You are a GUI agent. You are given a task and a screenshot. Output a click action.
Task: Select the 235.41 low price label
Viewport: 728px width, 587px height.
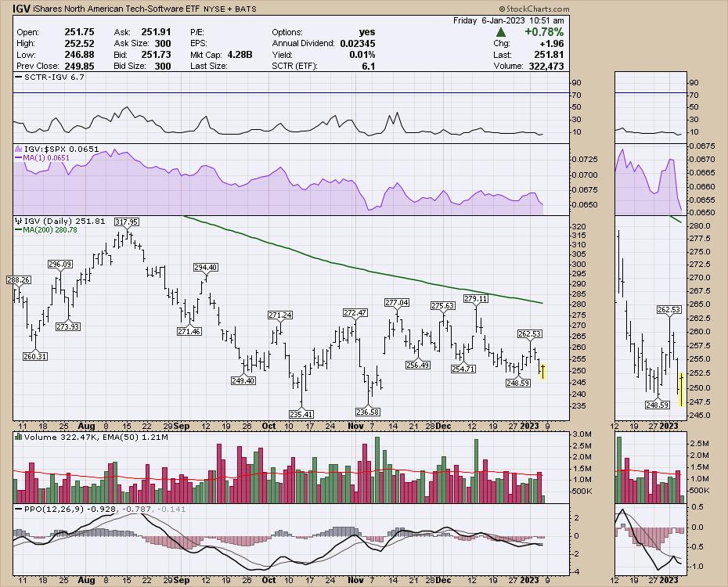301,413
